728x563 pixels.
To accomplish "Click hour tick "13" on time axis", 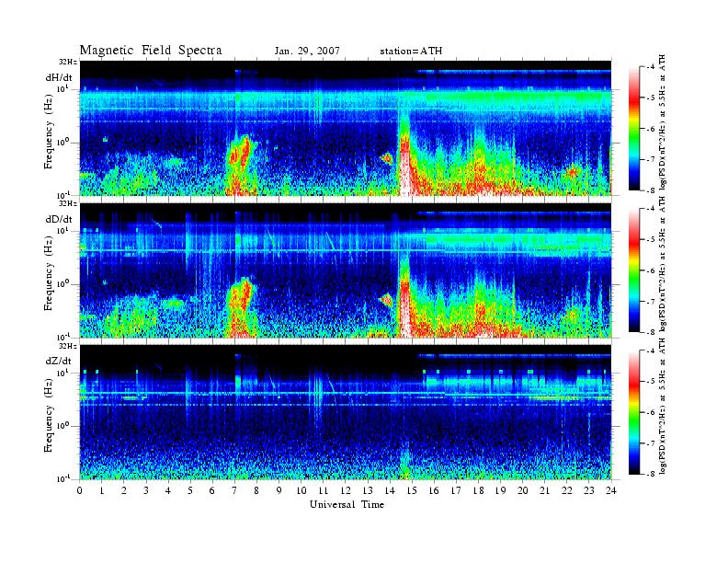I will 368,490.
